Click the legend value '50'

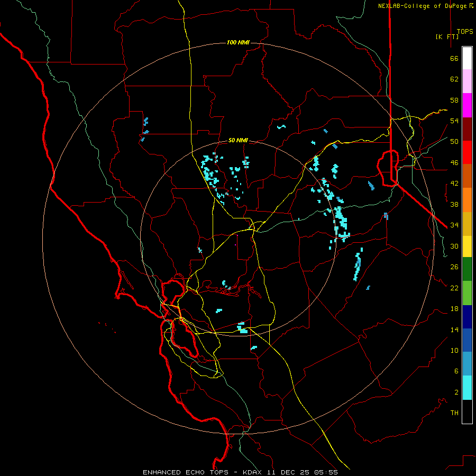pos(454,142)
